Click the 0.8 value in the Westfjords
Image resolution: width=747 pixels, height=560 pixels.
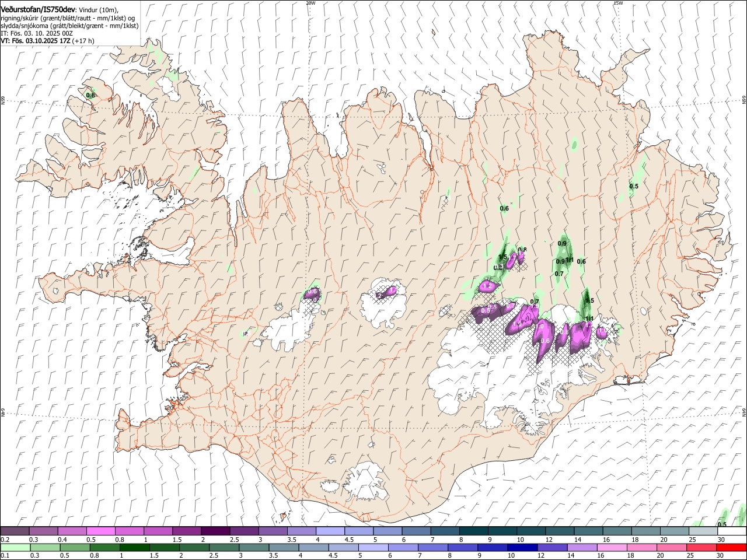pos(90,95)
